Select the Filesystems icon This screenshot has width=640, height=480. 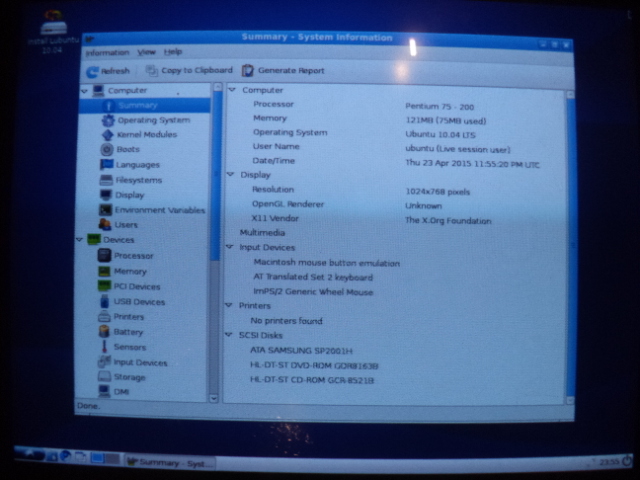[107, 180]
